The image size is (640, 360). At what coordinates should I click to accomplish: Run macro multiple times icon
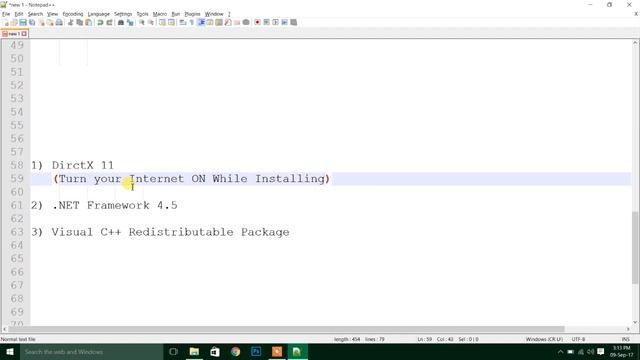284,22
